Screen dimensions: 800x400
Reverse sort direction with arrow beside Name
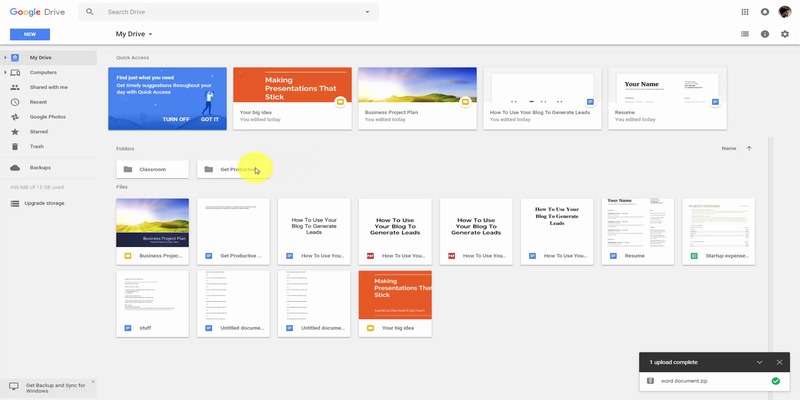pos(749,148)
